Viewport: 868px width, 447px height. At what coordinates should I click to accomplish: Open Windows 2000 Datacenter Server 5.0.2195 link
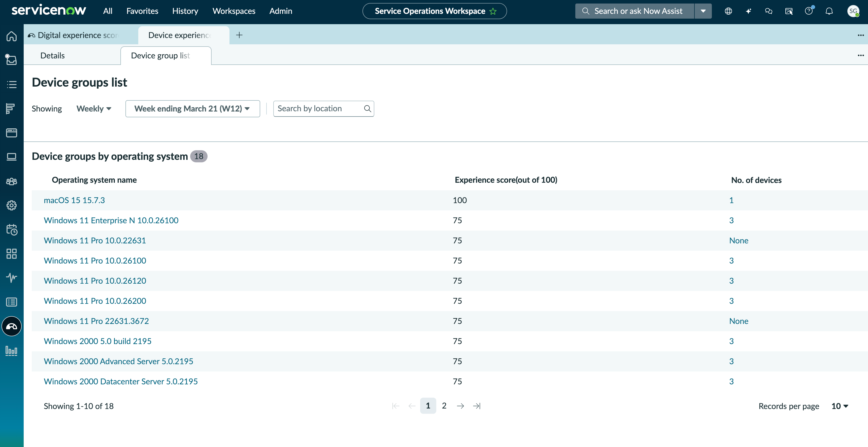click(121, 381)
